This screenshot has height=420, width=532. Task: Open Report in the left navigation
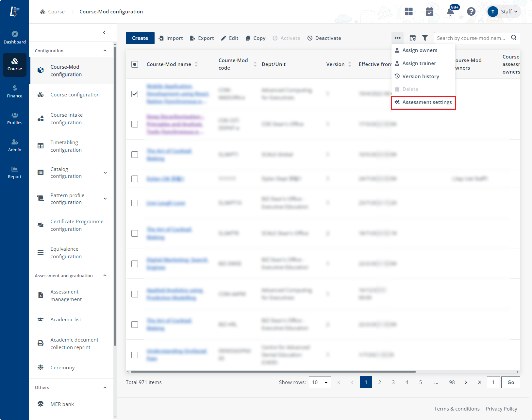[x=15, y=172]
